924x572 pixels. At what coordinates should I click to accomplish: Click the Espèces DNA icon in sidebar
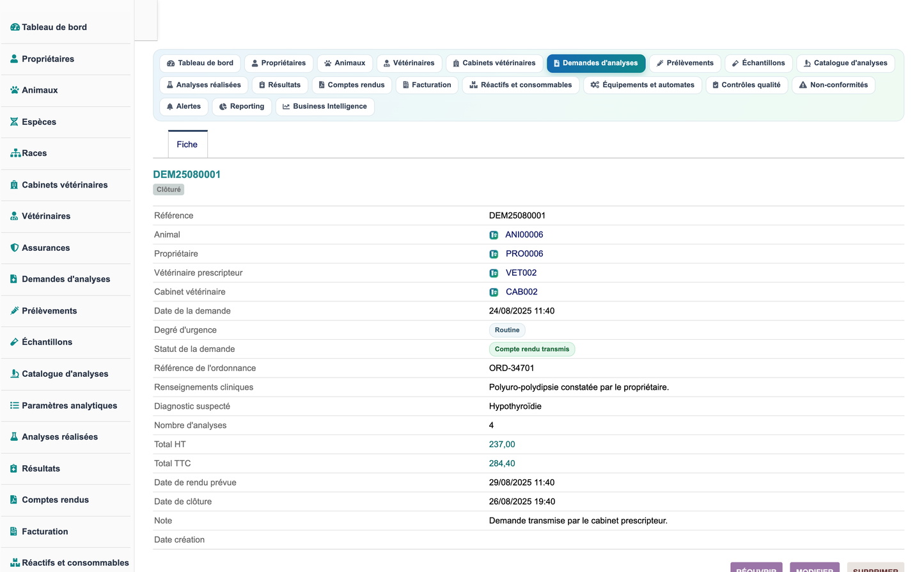coord(14,122)
